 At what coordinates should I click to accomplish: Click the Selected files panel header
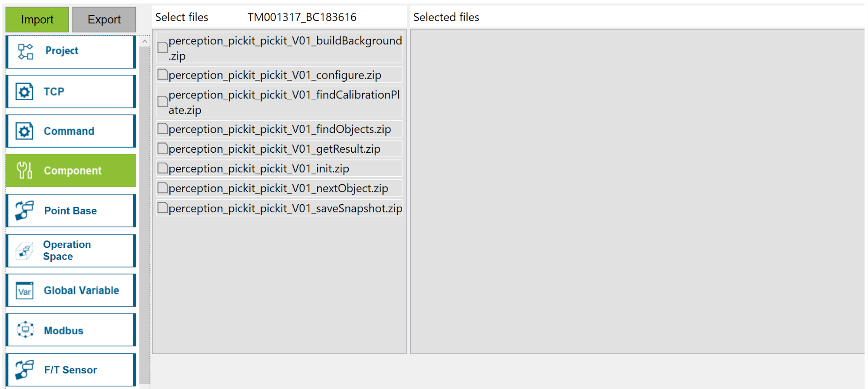click(x=446, y=17)
